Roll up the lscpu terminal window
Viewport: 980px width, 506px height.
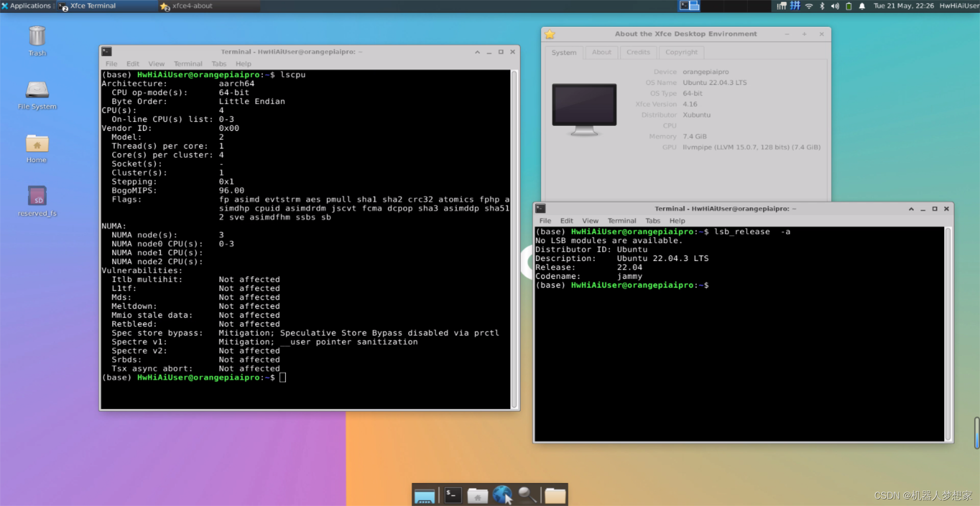tap(477, 52)
